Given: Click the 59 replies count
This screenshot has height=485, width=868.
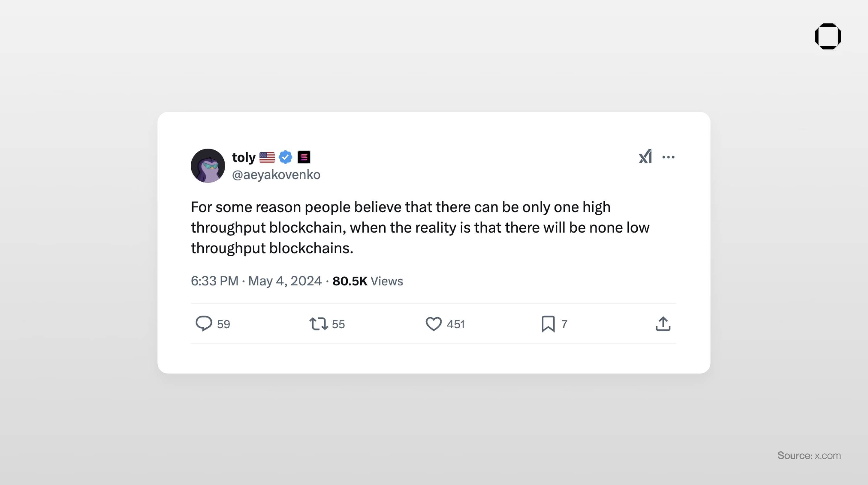Looking at the screenshot, I should point(223,324).
